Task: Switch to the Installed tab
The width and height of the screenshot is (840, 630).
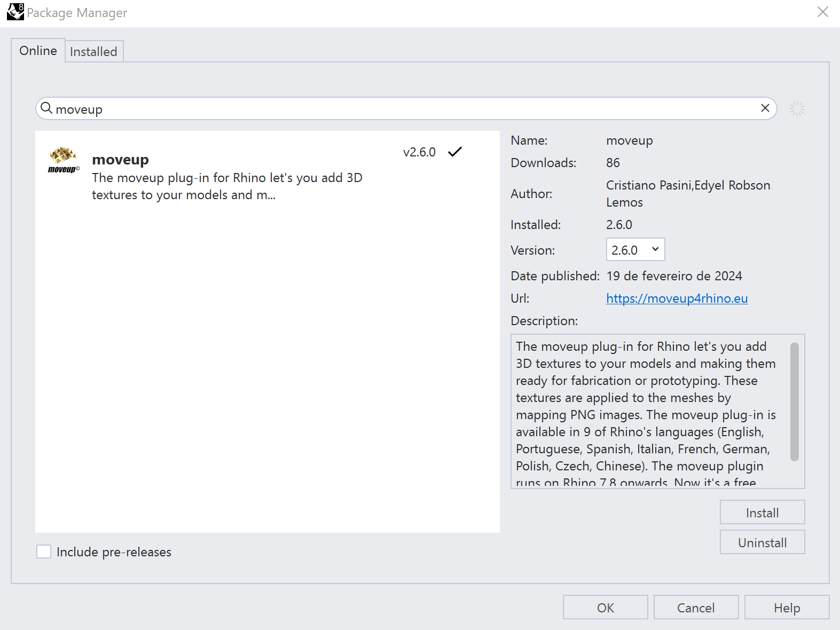Action: click(x=93, y=52)
